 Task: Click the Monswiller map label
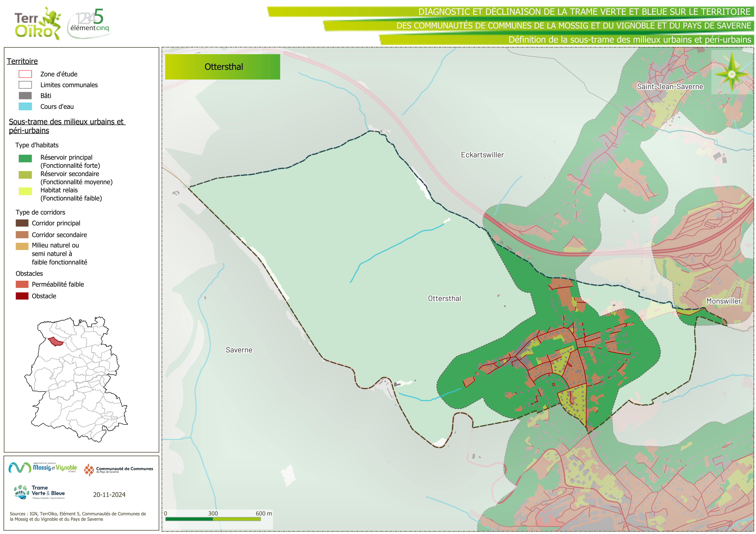pyautogui.click(x=723, y=301)
